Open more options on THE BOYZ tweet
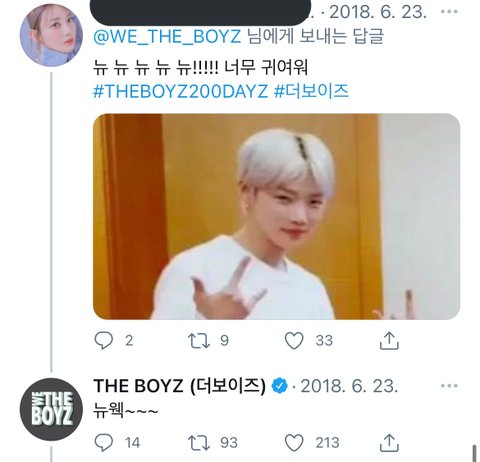 point(449,386)
